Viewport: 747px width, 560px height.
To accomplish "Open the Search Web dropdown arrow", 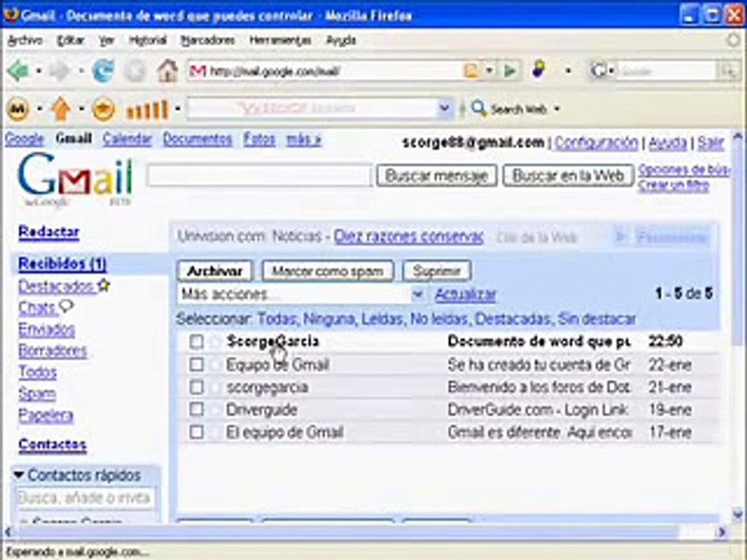I will (x=556, y=109).
